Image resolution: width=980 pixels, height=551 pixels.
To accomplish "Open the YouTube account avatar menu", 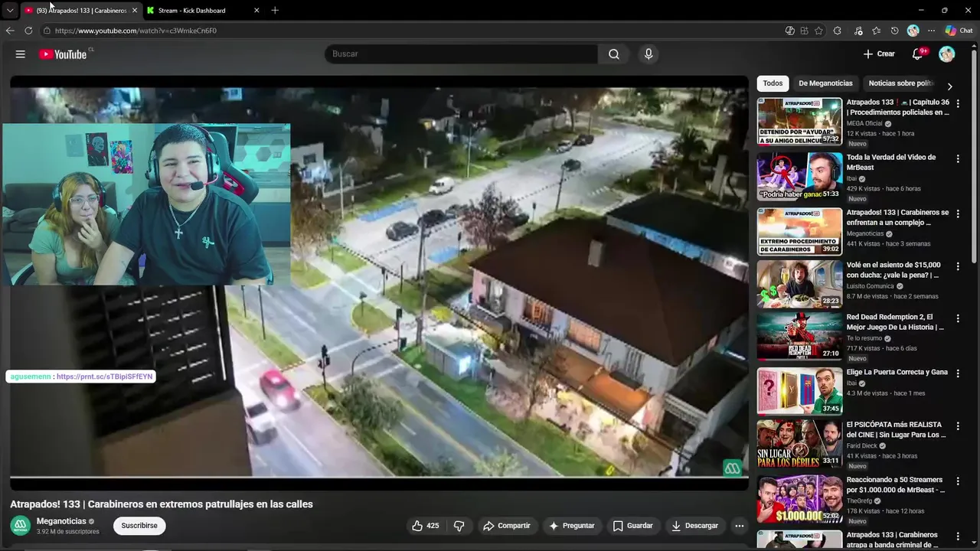I will click(947, 54).
